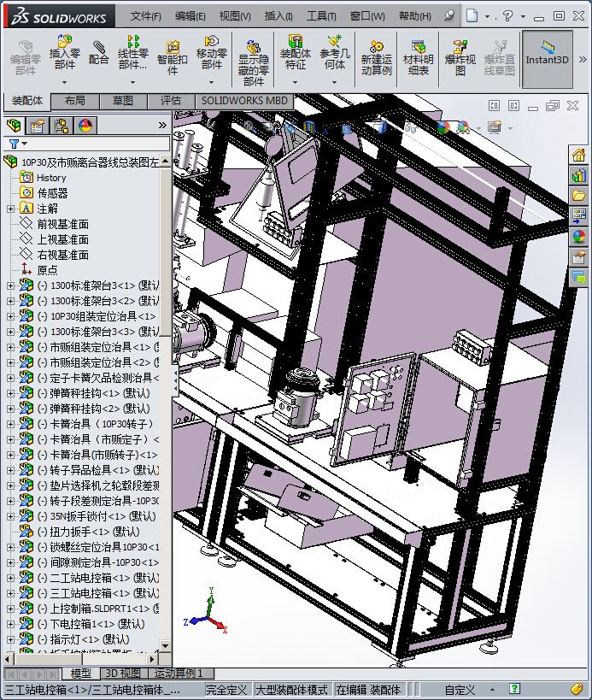592x700 pixels.
Task: Open the Custom Properties task pane
Action: 578,256
